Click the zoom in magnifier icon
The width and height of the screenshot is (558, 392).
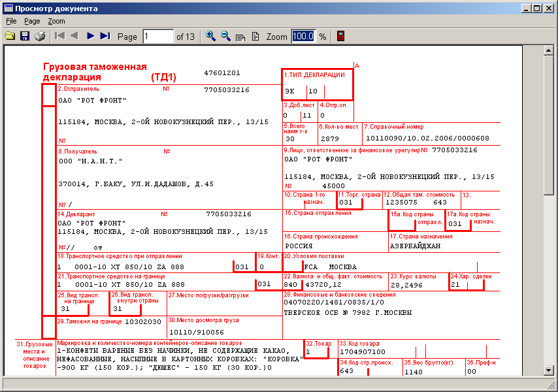pos(210,36)
